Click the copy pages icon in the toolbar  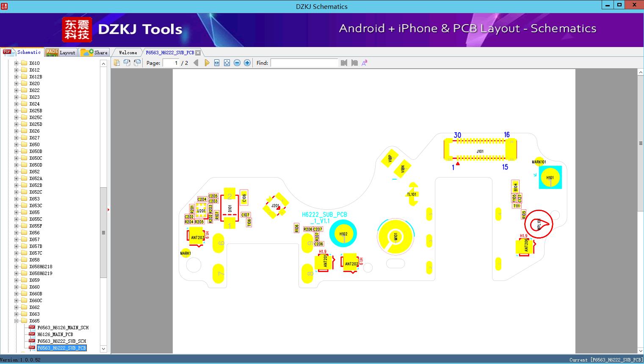click(x=116, y=63)
